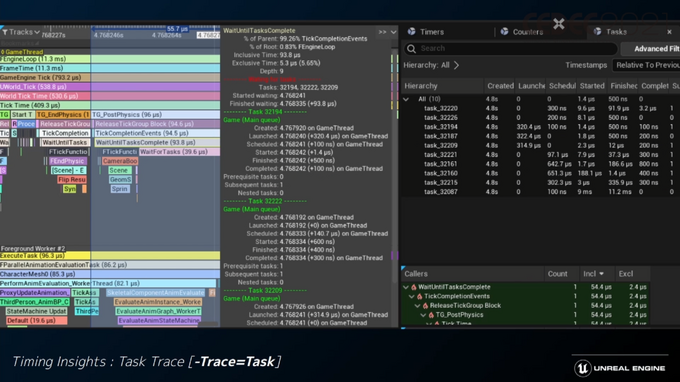Select task_32220 row

click(540, 108)
